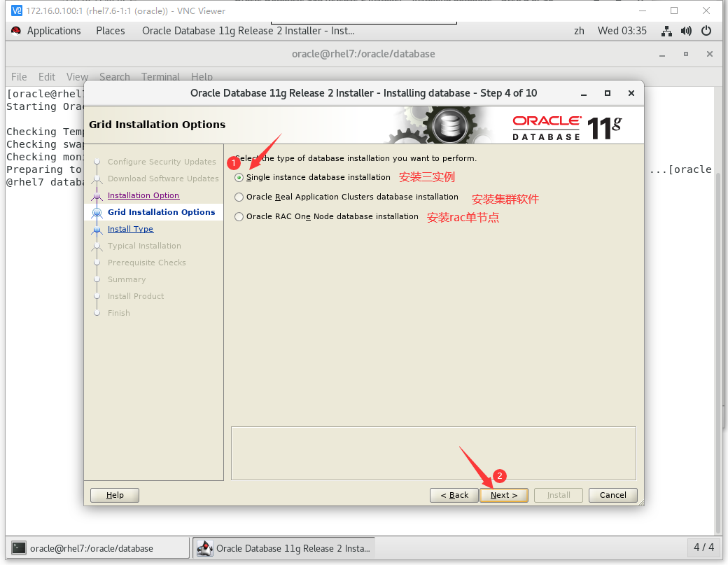
Task: Click Java installer icon in bottom taskbar
Action: 204,547
